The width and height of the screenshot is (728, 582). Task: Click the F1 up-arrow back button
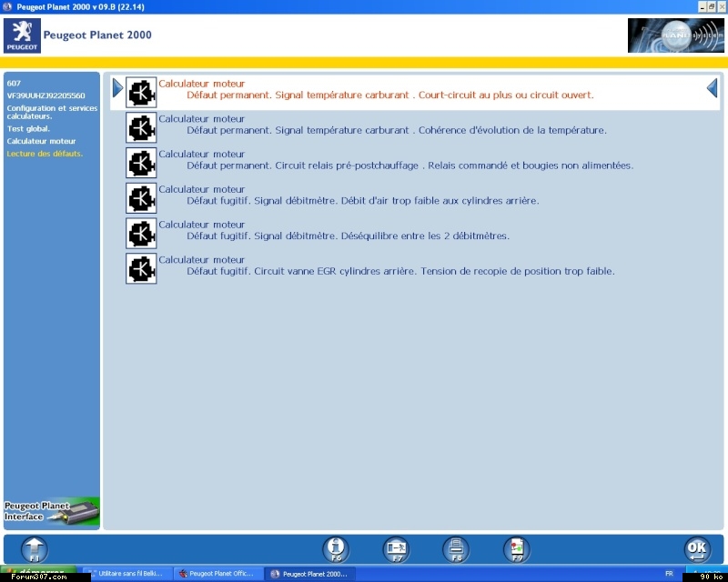[x=34, y=549]
